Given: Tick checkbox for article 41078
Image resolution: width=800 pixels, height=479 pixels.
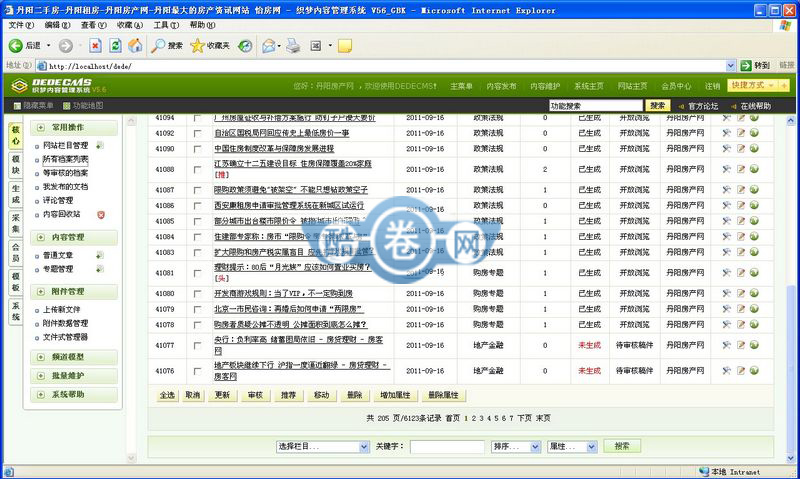Looking at the screenshot, I should click(x=197, y=325).
